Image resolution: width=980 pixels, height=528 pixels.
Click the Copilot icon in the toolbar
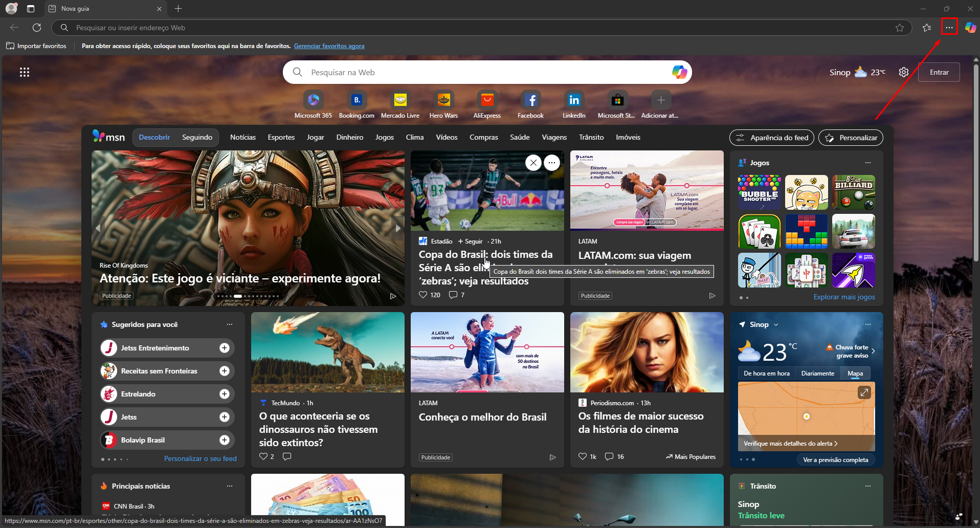pos(970,28)
